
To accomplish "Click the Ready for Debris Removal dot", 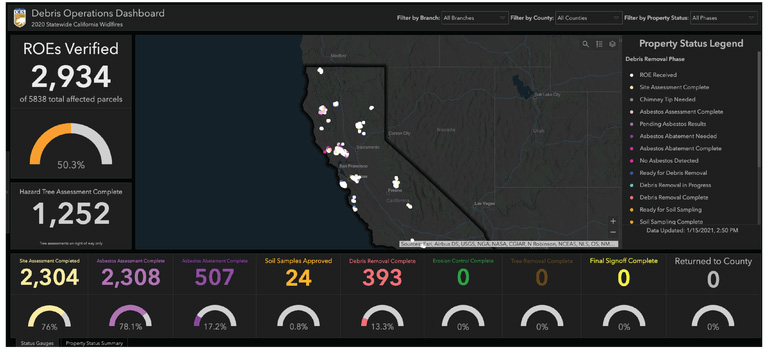I will click(632, 173).
